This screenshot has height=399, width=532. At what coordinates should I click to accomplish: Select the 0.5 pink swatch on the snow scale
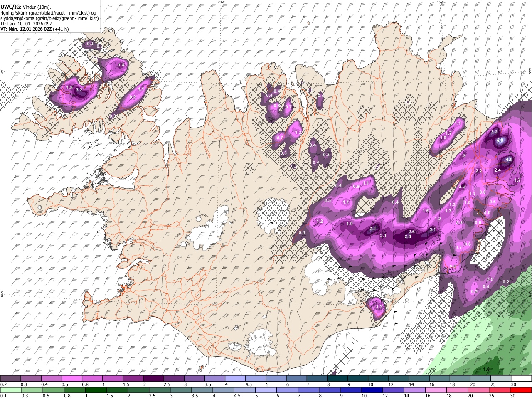click(x=71, y=379)
